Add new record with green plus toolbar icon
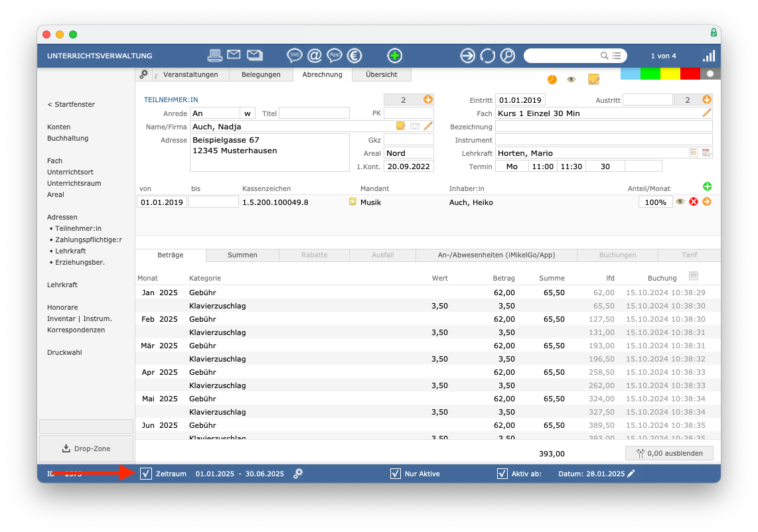 tap(394, 56)
